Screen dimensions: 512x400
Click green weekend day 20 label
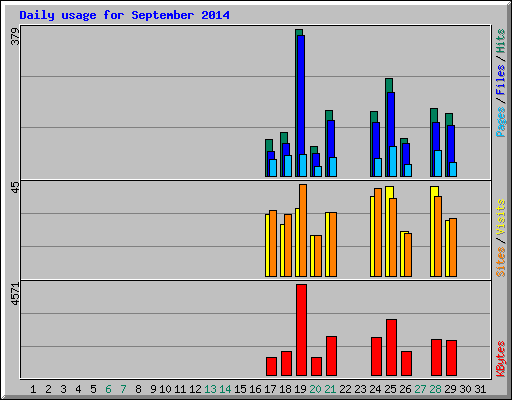315,389
